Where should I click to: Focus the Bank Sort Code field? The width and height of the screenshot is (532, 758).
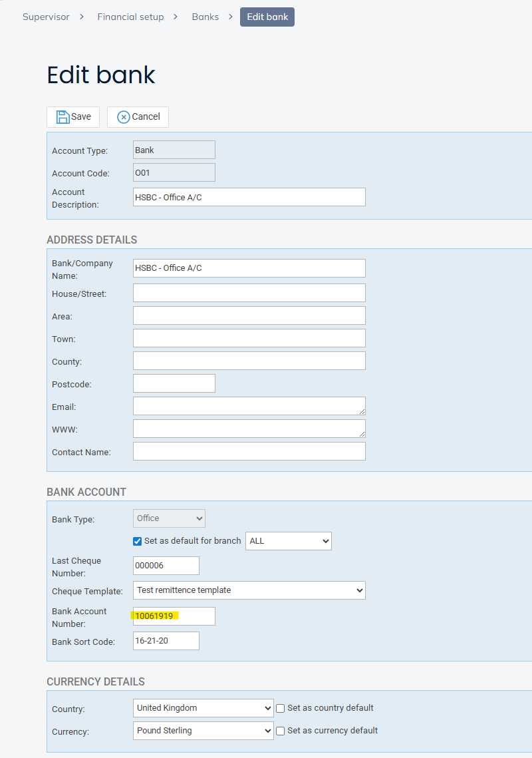tap(166, 641)
